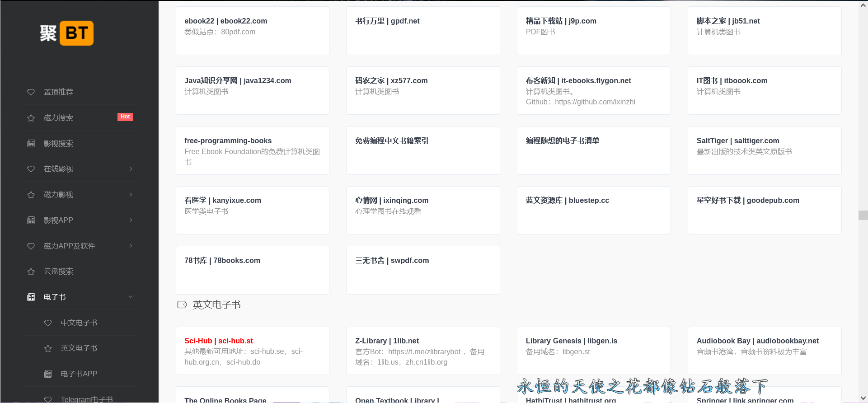Viewport: 868px width, 403px height.
Task: Select 电子书APP in the sidebar
Action: pyautogui.click(x=79, y=374)
